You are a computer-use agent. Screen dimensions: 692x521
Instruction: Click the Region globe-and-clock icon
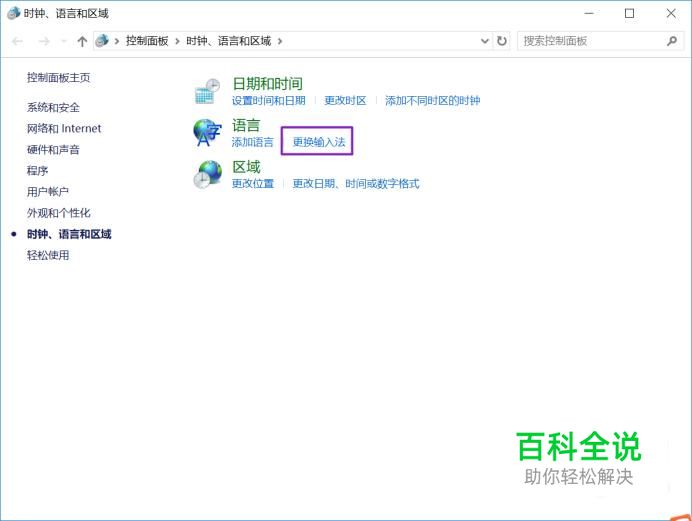pyautogui.click(x=207, y=174)
